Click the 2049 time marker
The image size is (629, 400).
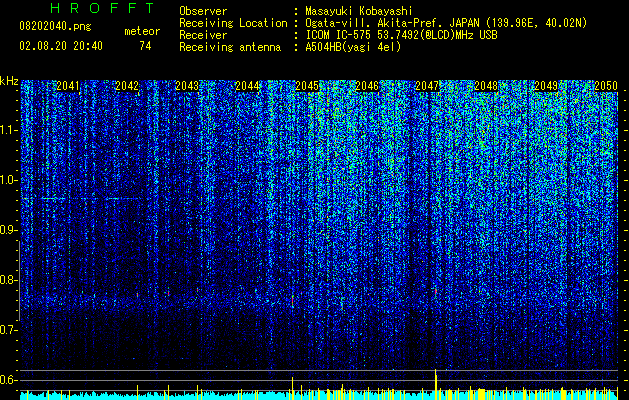pyautogui.click(x=546, y=85)
